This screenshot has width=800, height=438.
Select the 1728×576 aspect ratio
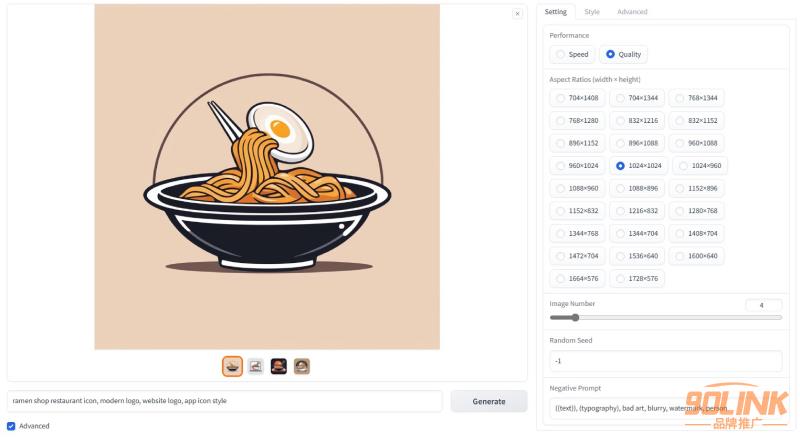(637, 278)
